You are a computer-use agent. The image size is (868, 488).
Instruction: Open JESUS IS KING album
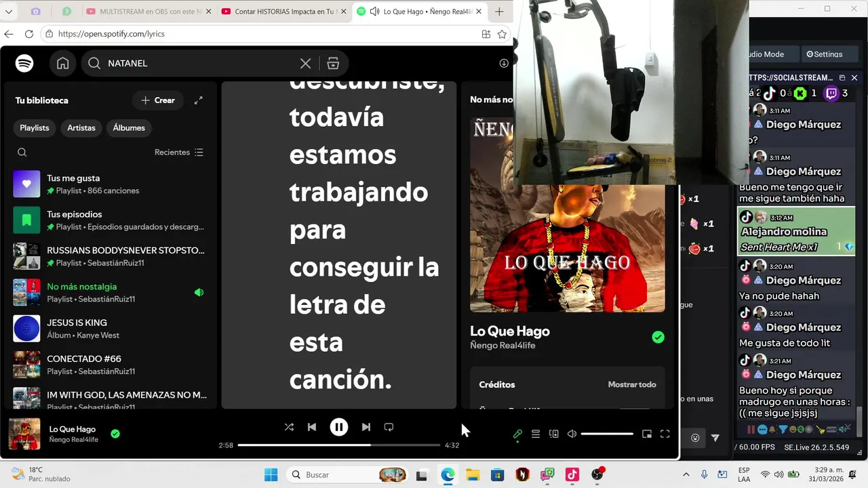click(112, 329)
